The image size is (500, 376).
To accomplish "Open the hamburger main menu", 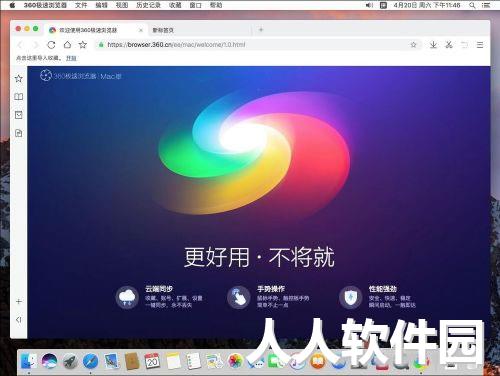I will (480, 45).
